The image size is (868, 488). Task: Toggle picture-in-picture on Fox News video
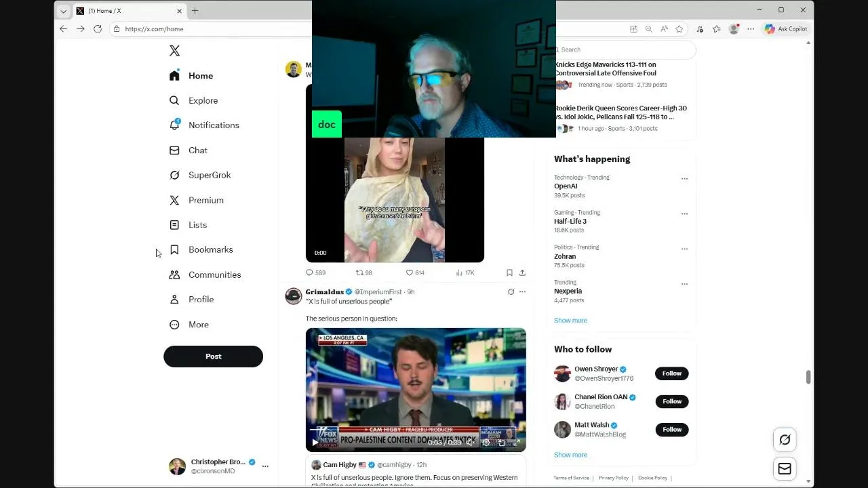(502, 443)
